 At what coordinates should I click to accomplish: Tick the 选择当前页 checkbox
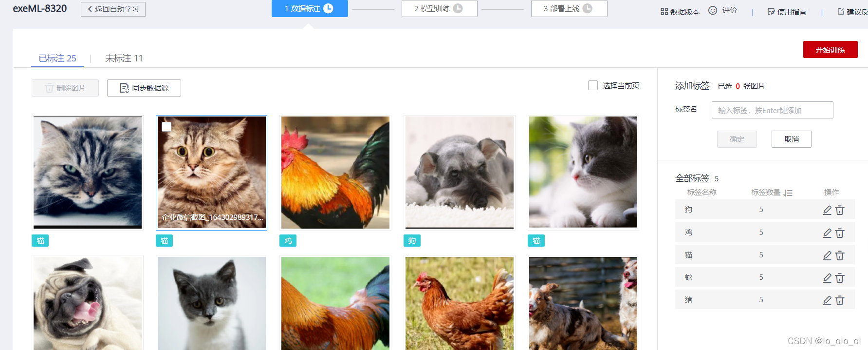point(593,85)
